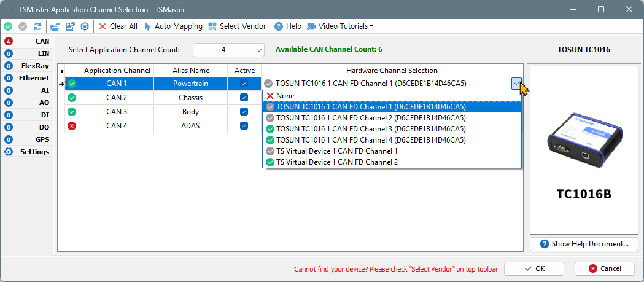Click Available CAN Channel Count text
The image size is (644, 282).
329,49
